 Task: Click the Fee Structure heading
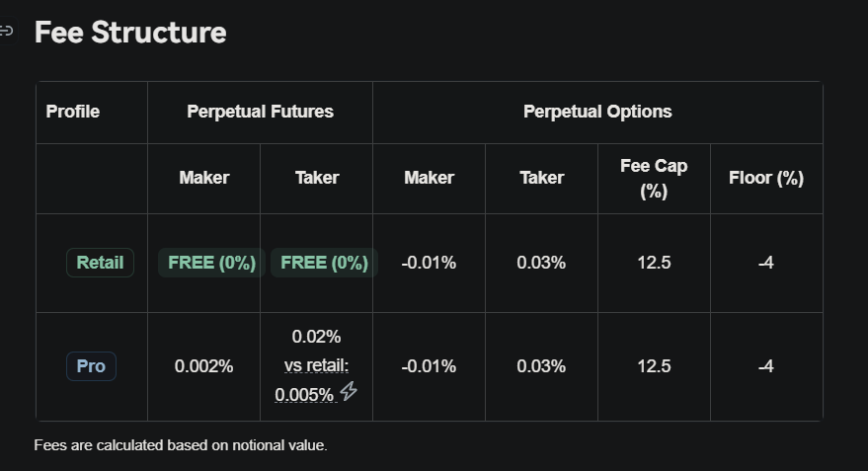click(x=130, y=33)
